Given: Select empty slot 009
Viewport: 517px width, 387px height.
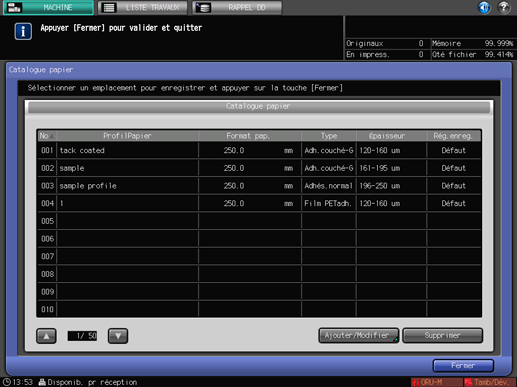Looking at the screenshot, I should [259, 292].
